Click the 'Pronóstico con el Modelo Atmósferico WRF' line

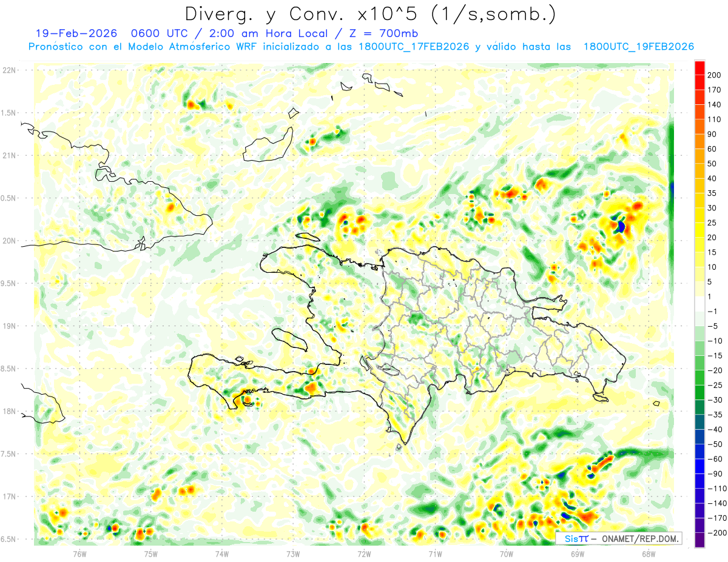(144, 47)
